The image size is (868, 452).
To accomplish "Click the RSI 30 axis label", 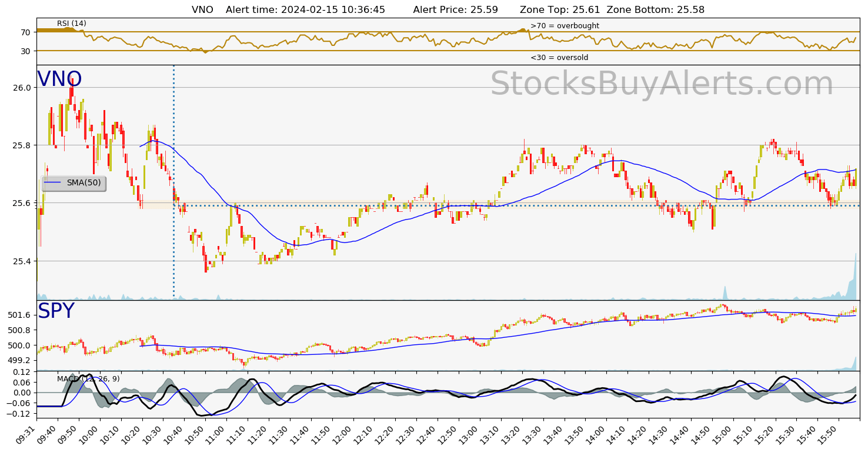I will point(25,51).
